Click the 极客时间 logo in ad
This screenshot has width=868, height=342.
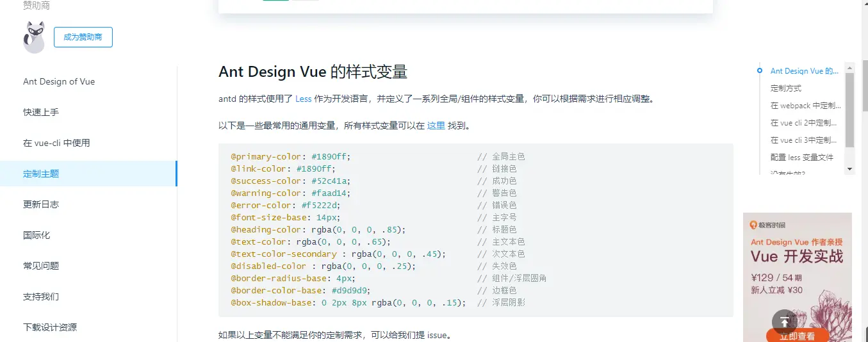768,225
